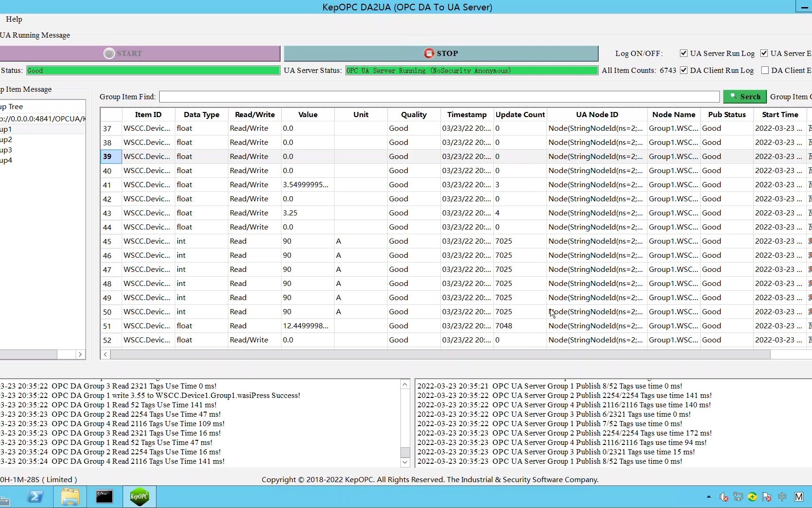Select row number 52 header
Screen dimensions: 812x508
111,340
